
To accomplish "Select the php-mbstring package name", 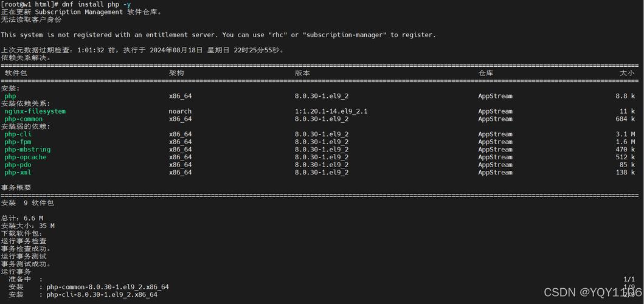I will pos(27,150).
